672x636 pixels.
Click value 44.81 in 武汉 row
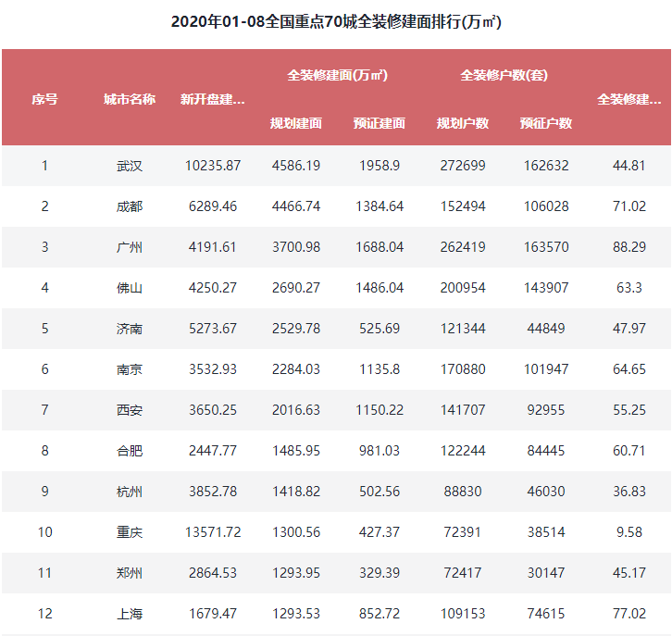pyautogui.click(x=629, y=166)
